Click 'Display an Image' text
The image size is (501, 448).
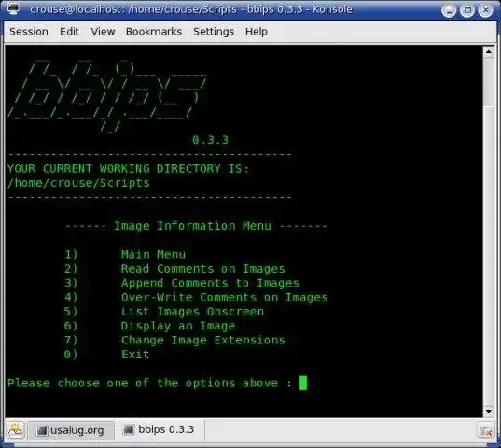[178, 326]
